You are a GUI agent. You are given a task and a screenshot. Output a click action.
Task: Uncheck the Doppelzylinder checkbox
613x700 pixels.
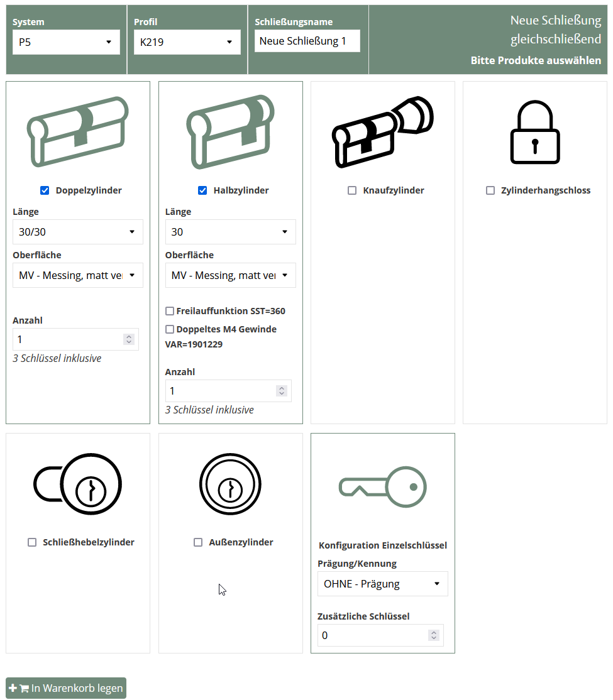45,190
